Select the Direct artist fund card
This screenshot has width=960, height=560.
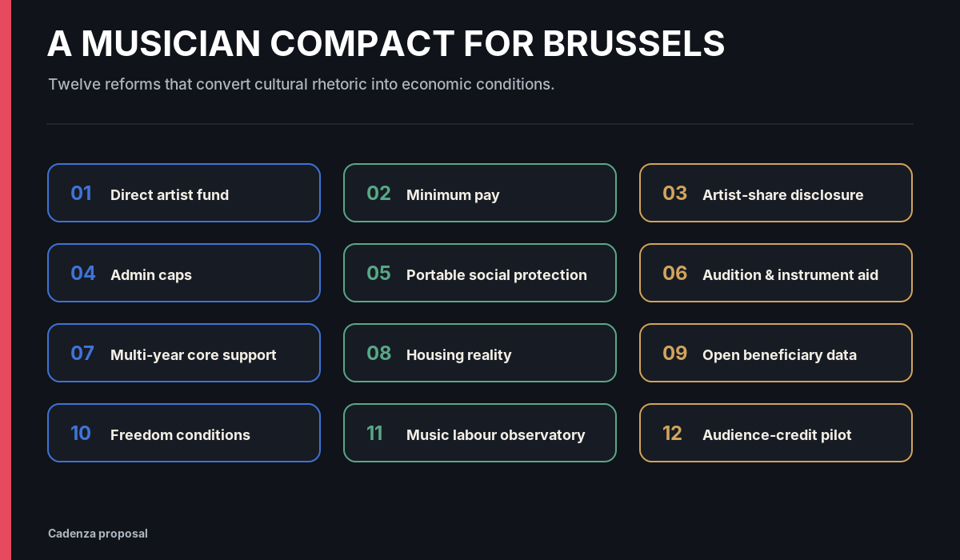(x=184, y=193)
